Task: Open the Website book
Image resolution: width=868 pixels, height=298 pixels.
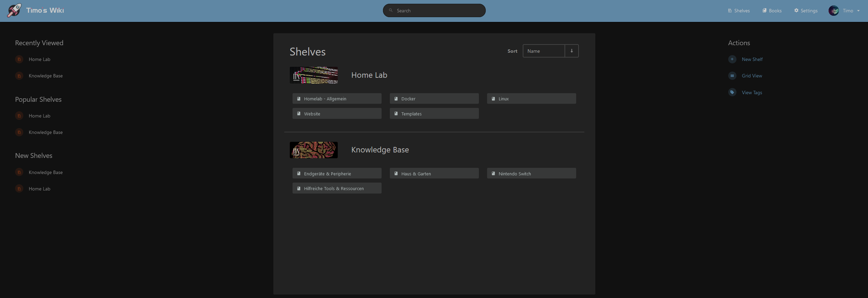Action: [x=337, y=114]
